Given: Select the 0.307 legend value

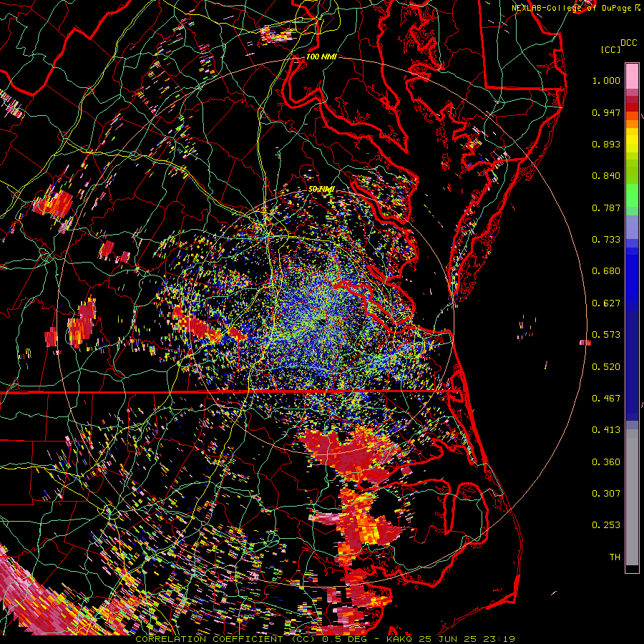Looking at the screenshot, I should [x=606, y=493].
